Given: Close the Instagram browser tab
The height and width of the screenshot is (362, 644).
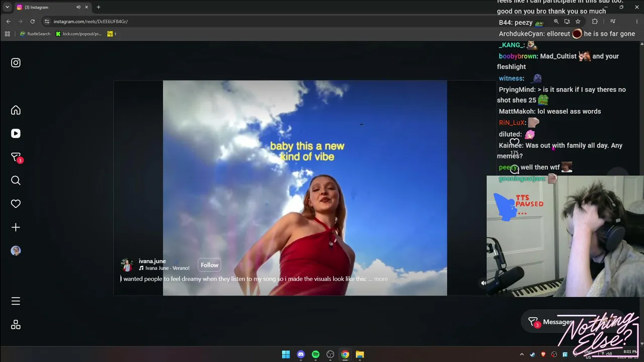Looking at the screenshot, I should (x=87, y=7).
